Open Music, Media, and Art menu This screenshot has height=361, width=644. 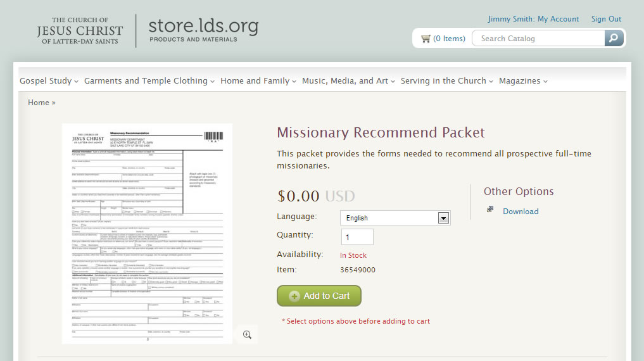348,81
